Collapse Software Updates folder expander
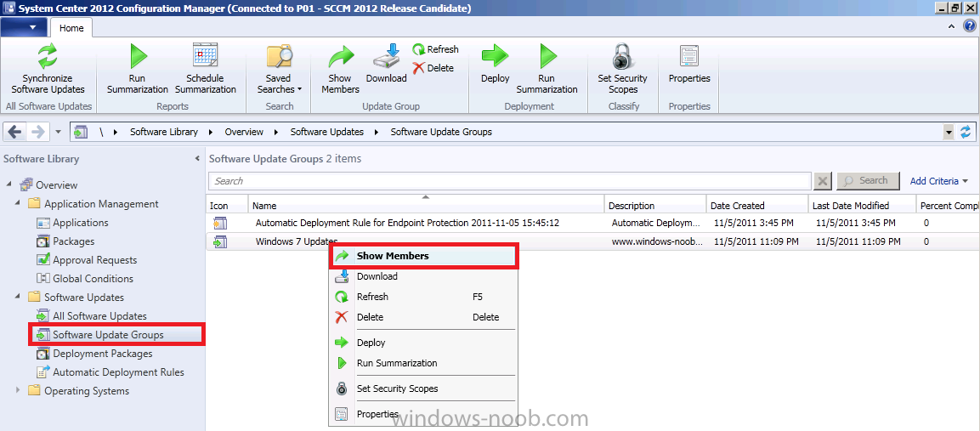Image resolution: width=980 pixels, height=431 pixels. click(18, 298)
